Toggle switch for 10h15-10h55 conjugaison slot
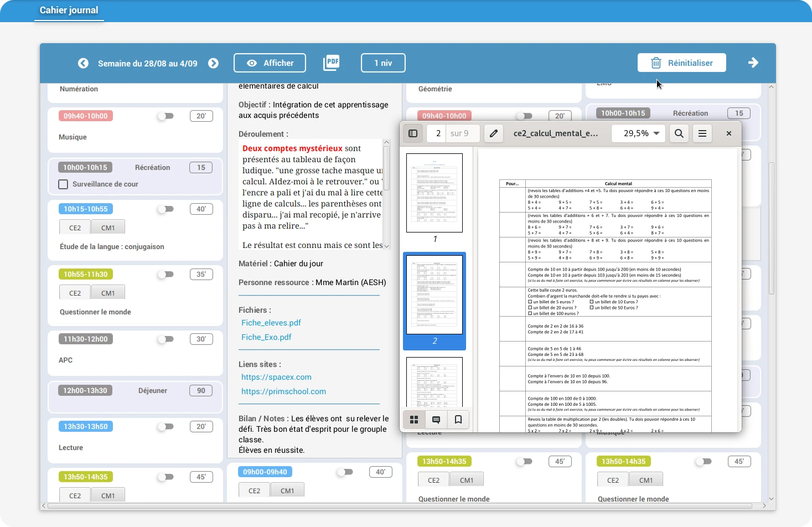812x527 pixels. [165, 209]
